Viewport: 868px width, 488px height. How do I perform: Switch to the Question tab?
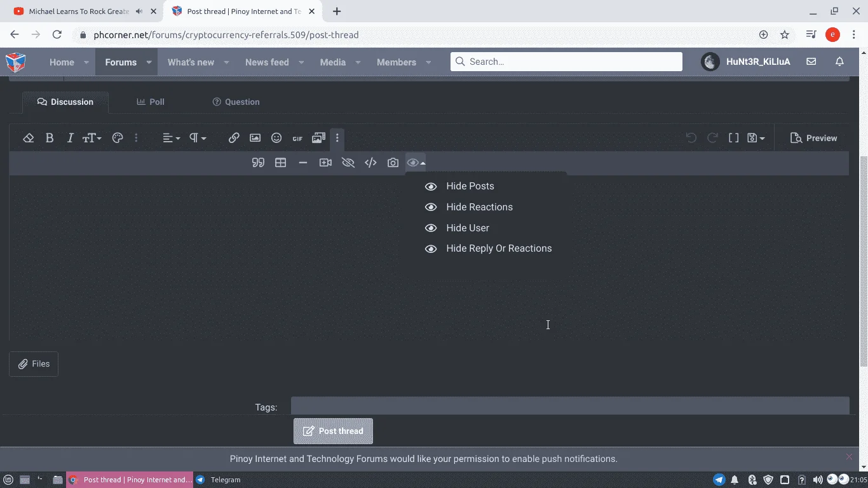[236, 102]
